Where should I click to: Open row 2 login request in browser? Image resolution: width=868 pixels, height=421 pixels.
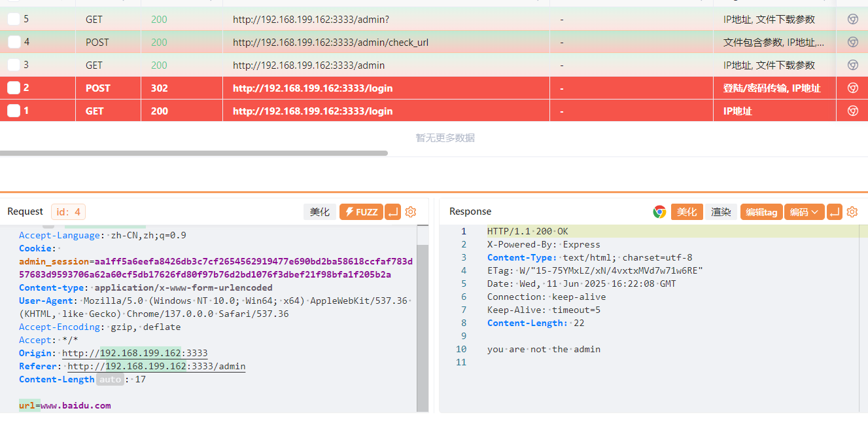pos(852,88)
